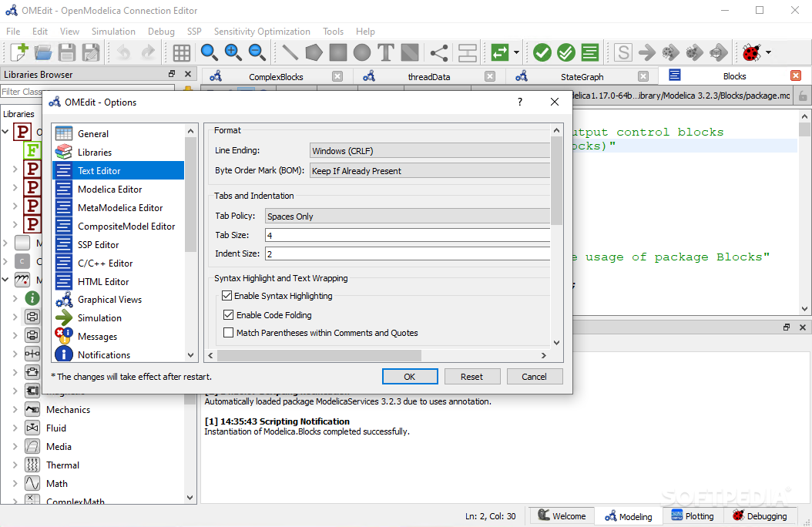
Task: Select the Rectangle shape tool
Action: pos(338,52)
